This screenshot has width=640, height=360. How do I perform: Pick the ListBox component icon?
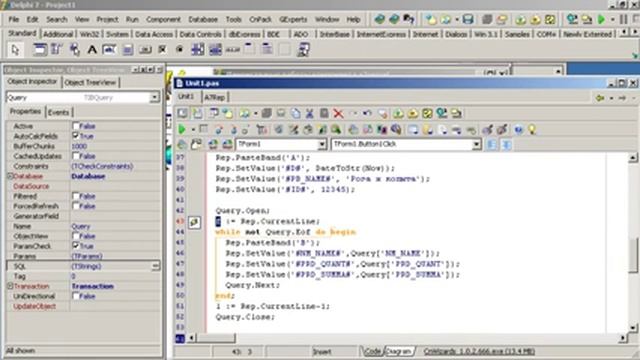click(x=198, y=49)
